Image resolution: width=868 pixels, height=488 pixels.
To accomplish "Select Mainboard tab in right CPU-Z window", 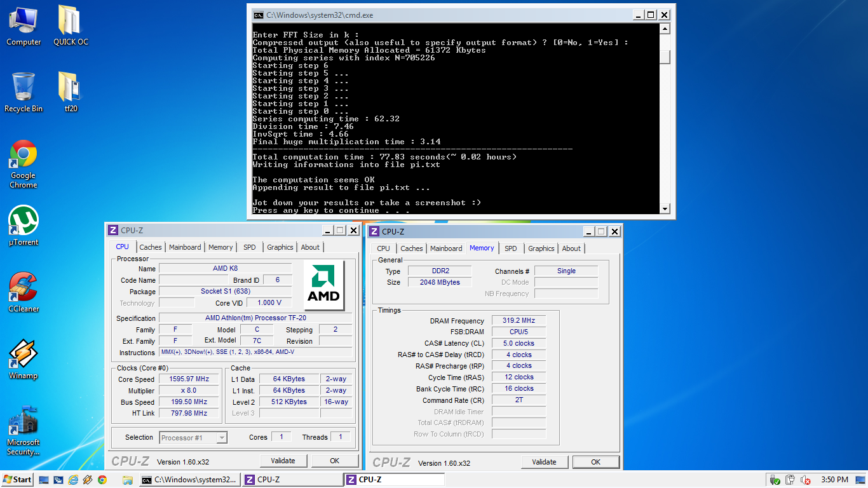I will pos(446,248).
